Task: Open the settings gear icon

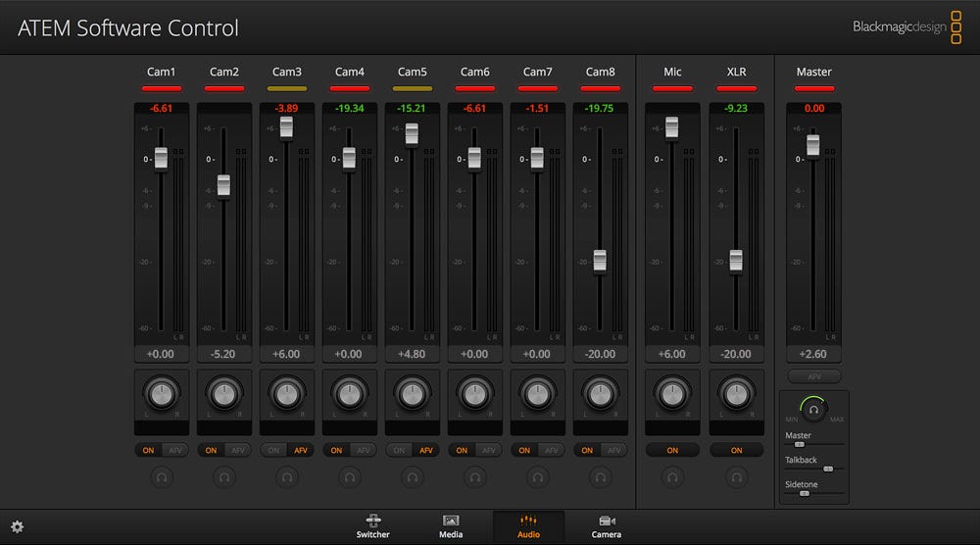Action: click(x=18, y=527)
